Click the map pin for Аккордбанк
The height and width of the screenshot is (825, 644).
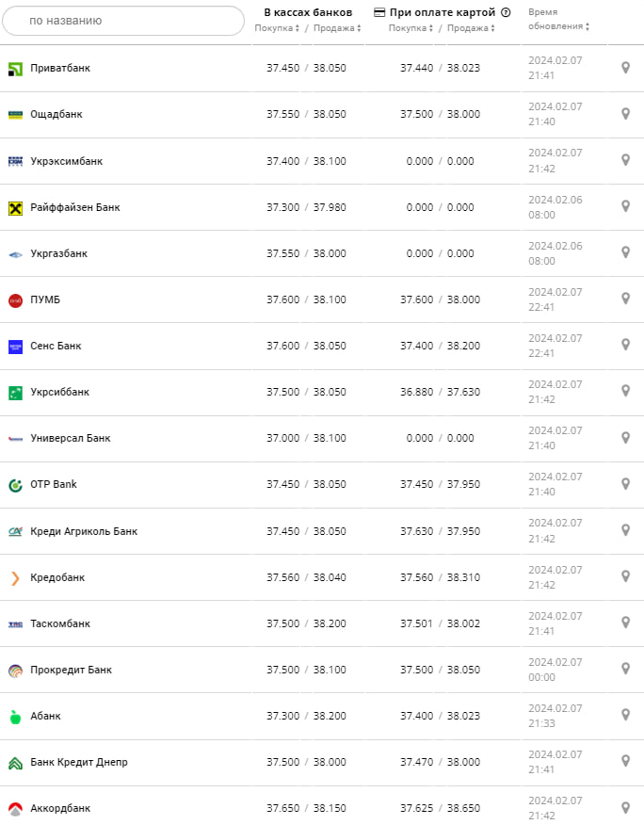click(x=625, y=807)
